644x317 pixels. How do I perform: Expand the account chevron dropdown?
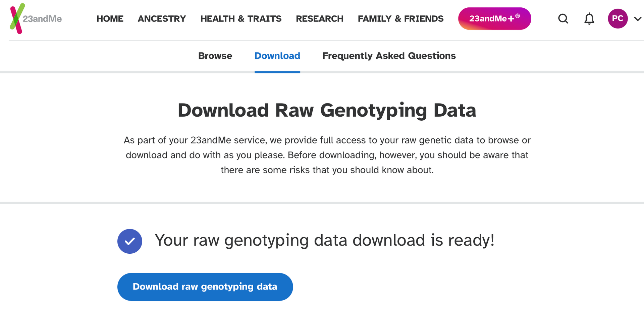[x=637, y=19]
